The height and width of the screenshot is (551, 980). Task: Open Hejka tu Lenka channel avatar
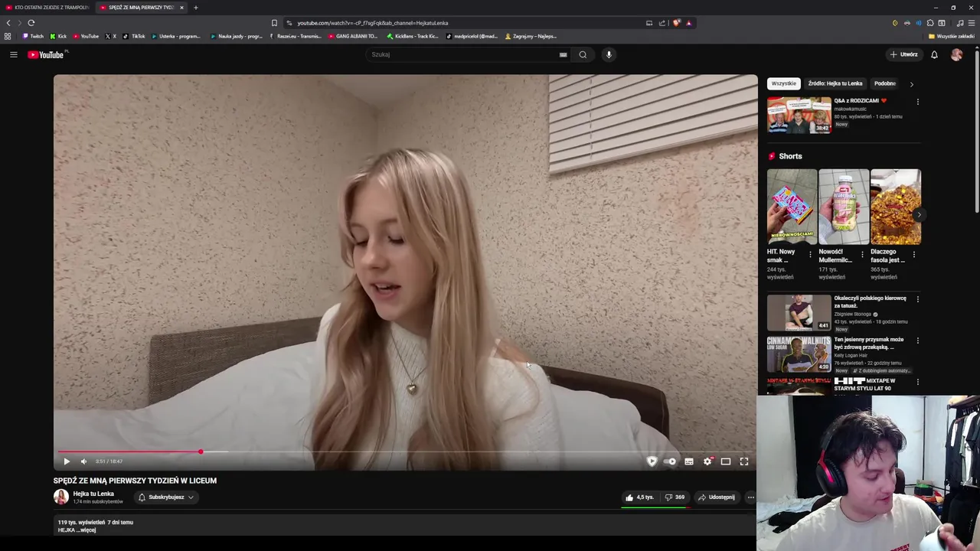tap(61, 497)
